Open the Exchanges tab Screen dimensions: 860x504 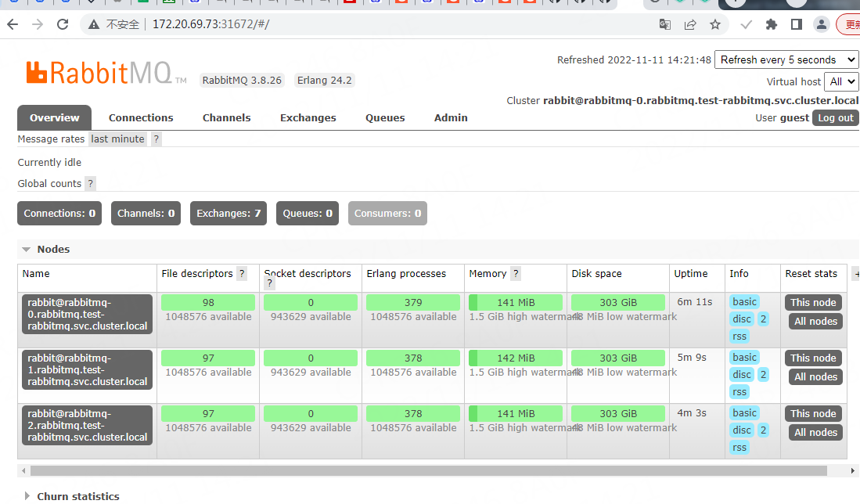tap(308, 117)
